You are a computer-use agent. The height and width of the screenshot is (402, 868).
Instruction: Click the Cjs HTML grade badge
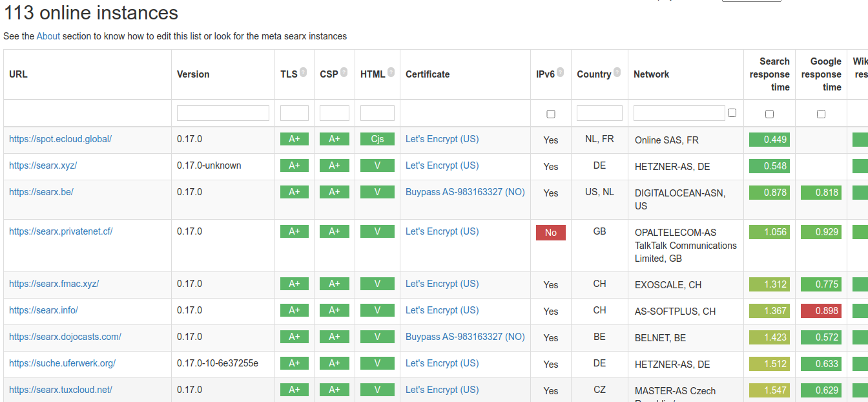point(377,139)
